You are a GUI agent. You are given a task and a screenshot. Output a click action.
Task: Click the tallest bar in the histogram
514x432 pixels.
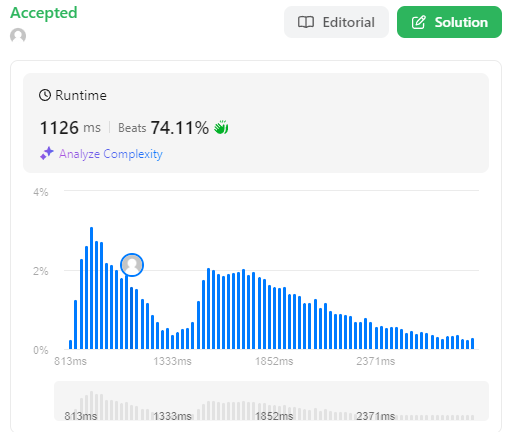coord(91,288)
